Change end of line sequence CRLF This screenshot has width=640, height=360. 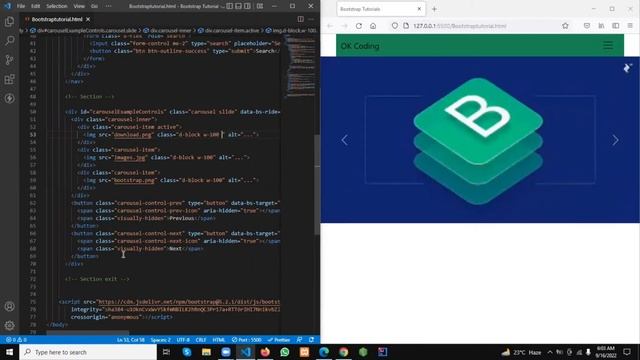point(201,340)
